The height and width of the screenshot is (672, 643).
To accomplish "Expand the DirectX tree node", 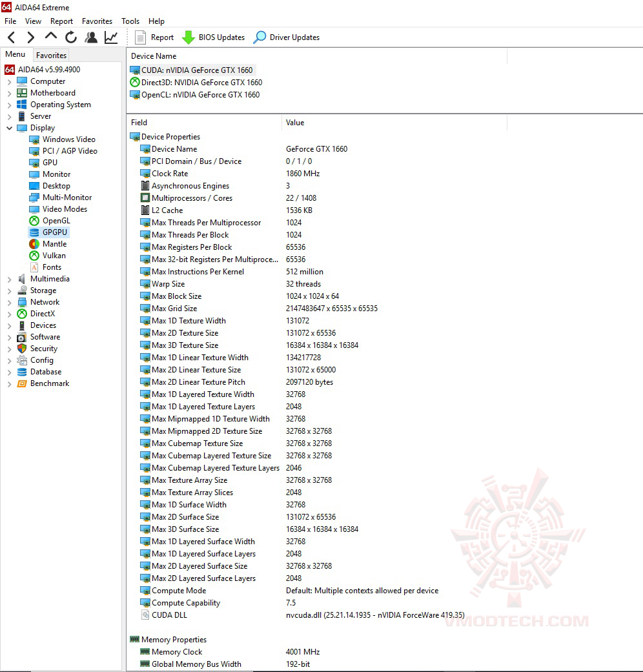I will tap(10, 314).
